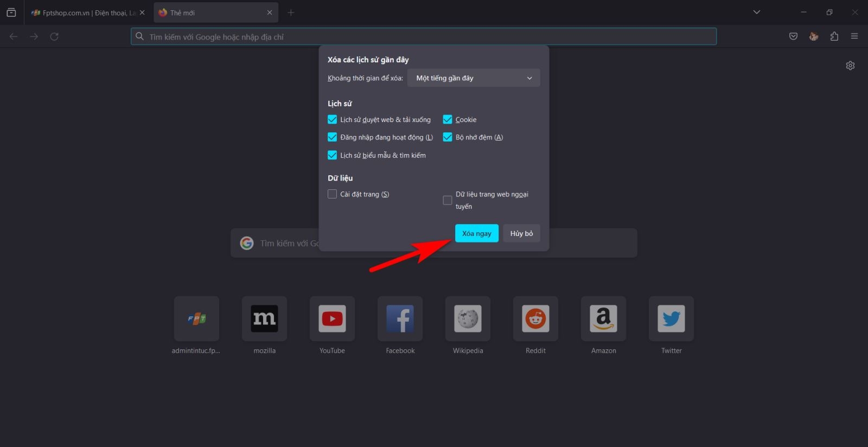Viewport: 868px width, 447px height.
Task: Open the application hamburger menu
Action: [x=854, y=36]
